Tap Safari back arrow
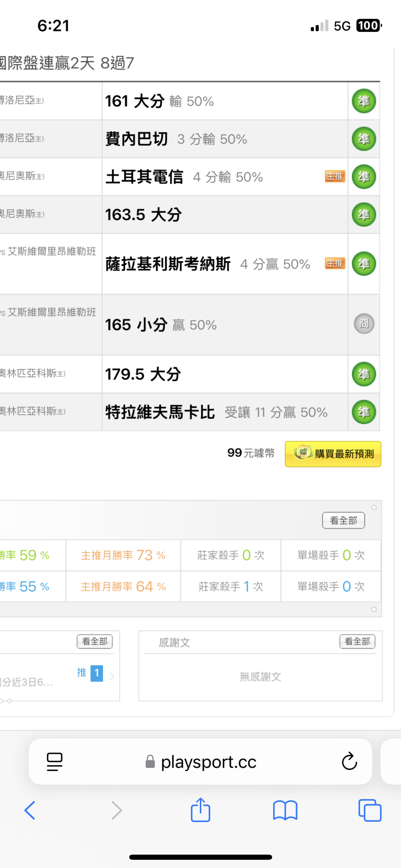 click(x=30, y=810)
